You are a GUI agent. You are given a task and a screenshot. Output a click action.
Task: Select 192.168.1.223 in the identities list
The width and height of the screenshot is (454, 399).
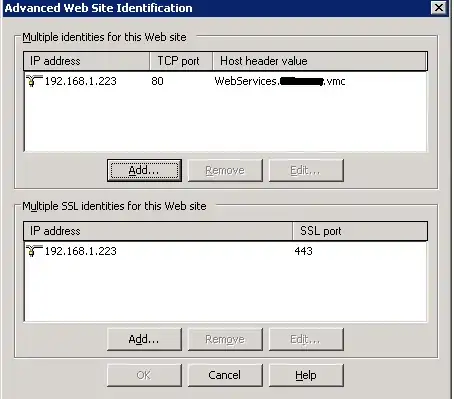pos(81,81)
